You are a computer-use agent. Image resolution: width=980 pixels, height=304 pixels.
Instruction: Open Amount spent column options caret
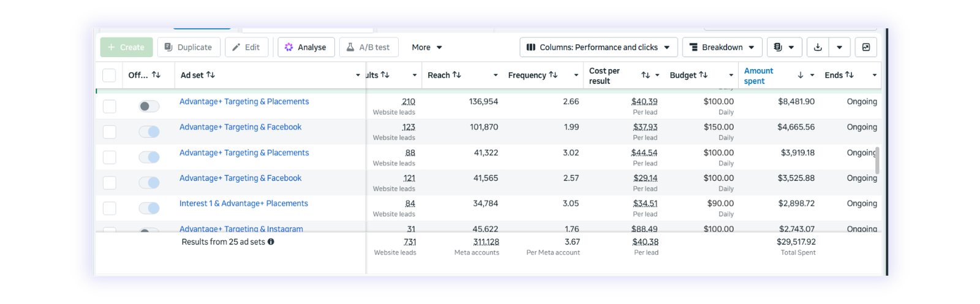coord(812,75)
